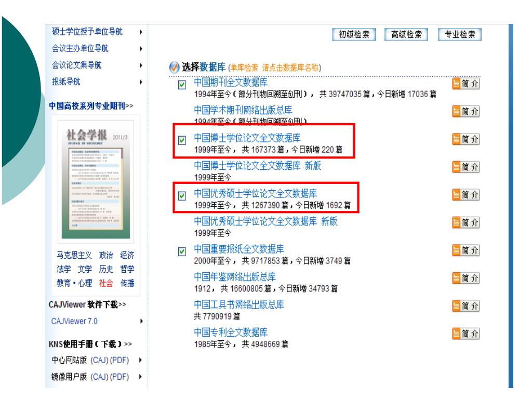Open 中国专利全文数据库 link
Screen dimensions: 532x399
[231, 333]
